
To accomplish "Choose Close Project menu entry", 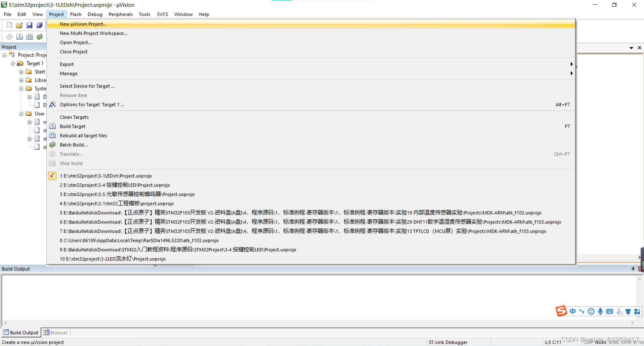I will (x=311, y=52).
